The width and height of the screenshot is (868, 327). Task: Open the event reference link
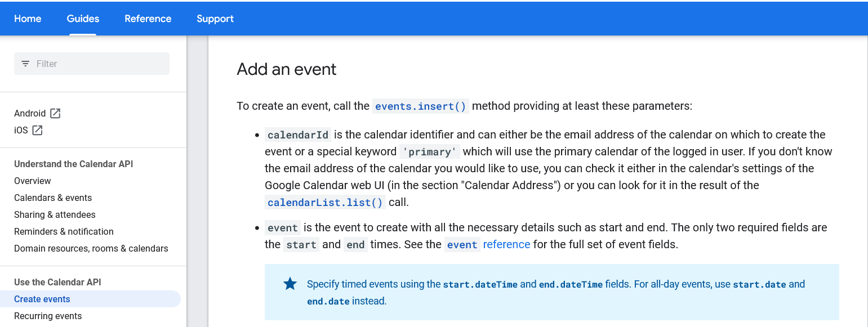(488, 244)
